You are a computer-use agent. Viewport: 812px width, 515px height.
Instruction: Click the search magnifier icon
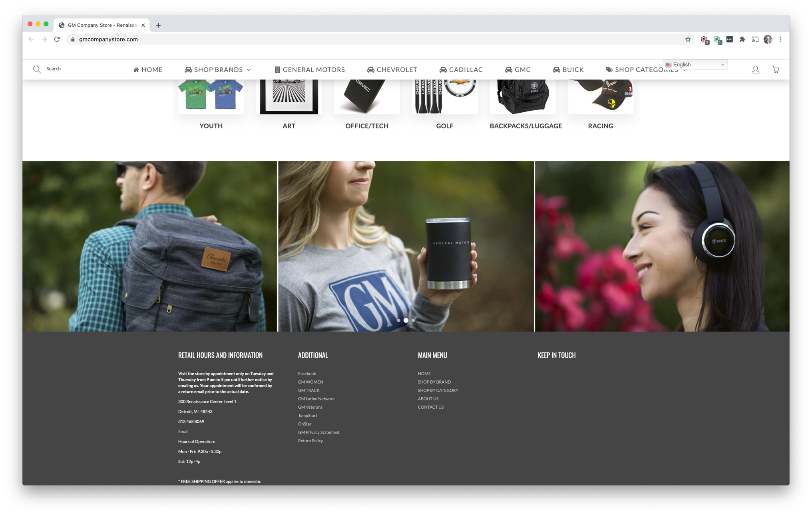point(37,69)
